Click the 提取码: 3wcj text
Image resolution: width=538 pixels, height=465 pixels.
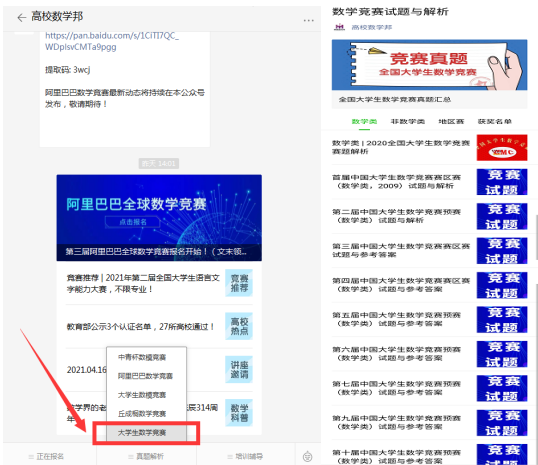click(68, 70)
